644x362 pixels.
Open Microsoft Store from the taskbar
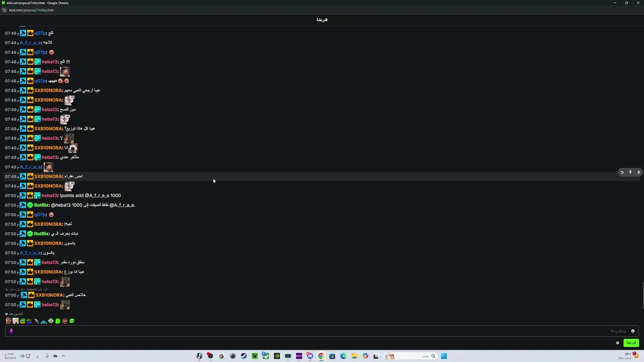click(x=332, y=356)
